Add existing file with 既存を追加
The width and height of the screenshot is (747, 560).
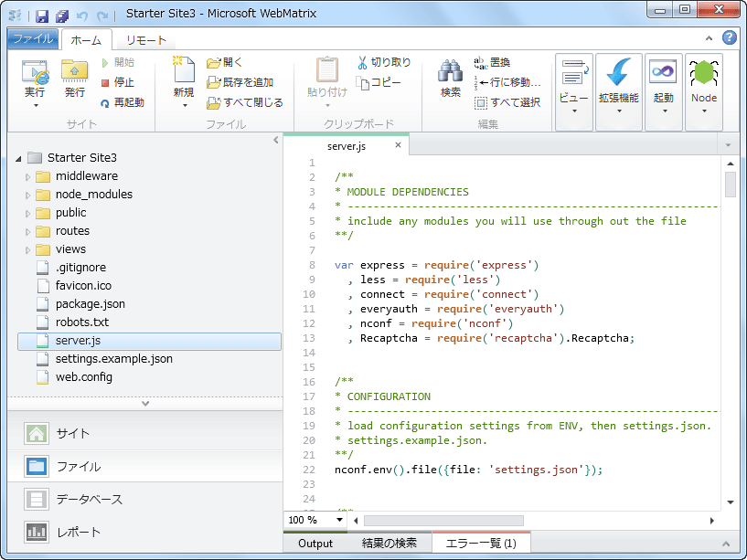[x=240, y=82]
